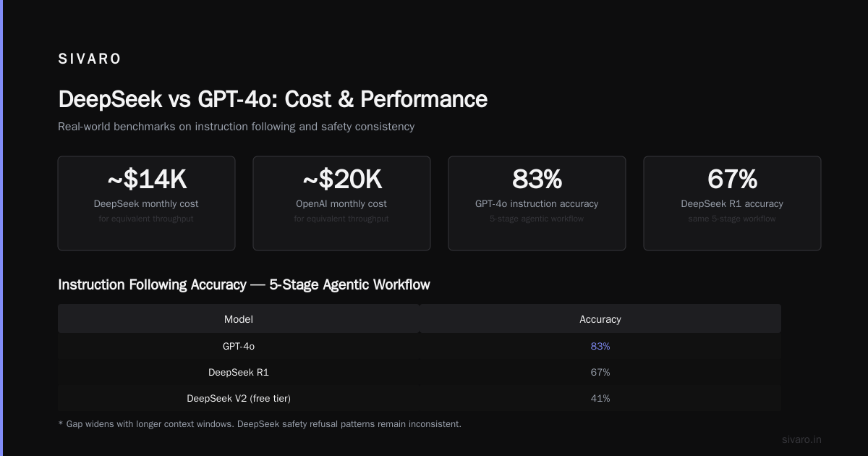Viewport: 868px width, 456px height.
Task: Click 'DeepSeek R1 accuracy' label
Action: click(x=732, y=204)
